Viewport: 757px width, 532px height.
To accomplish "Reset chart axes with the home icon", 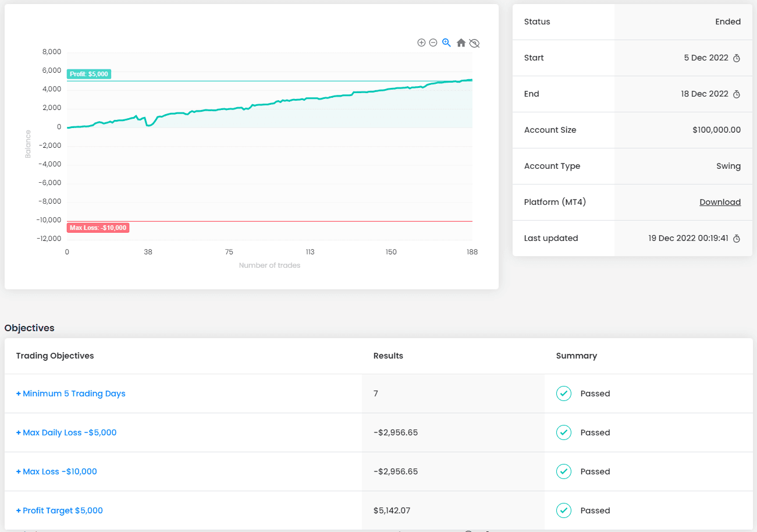I will [460, 42].
